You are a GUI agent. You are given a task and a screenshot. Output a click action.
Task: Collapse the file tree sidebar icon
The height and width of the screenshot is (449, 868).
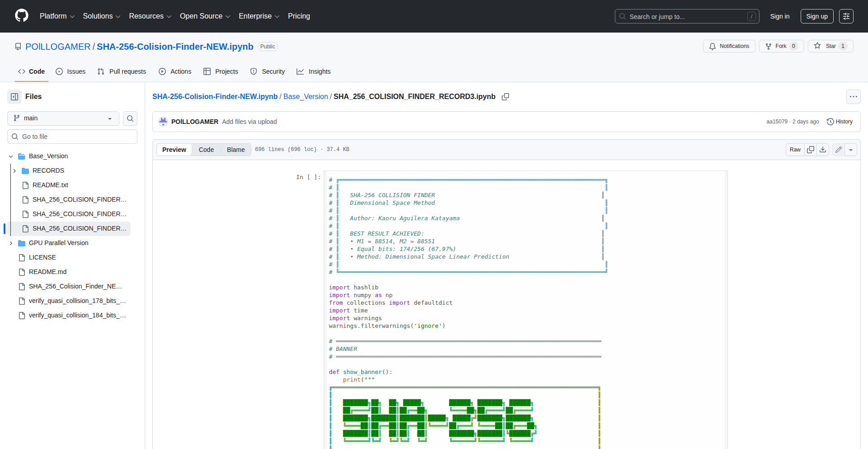coord(14,96)
